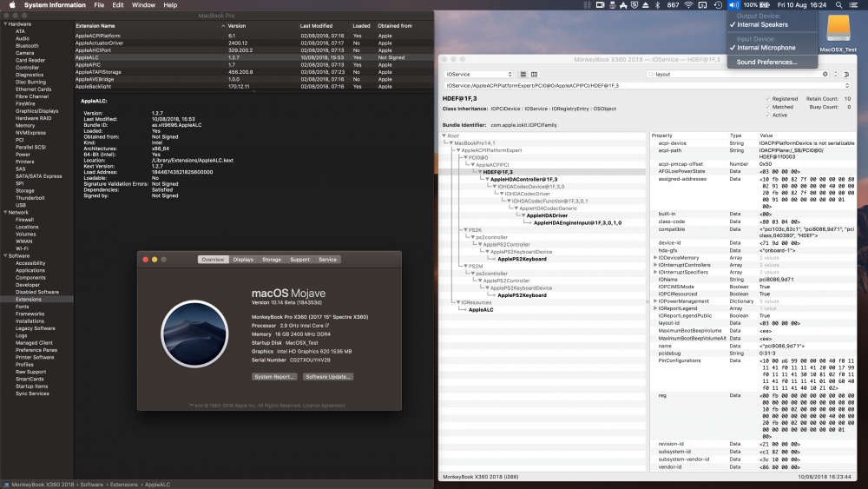Image resolution: width=868 pixels, height=489 pixels.
Task: Open the IOService path dropdown
Action: (647, 86)
